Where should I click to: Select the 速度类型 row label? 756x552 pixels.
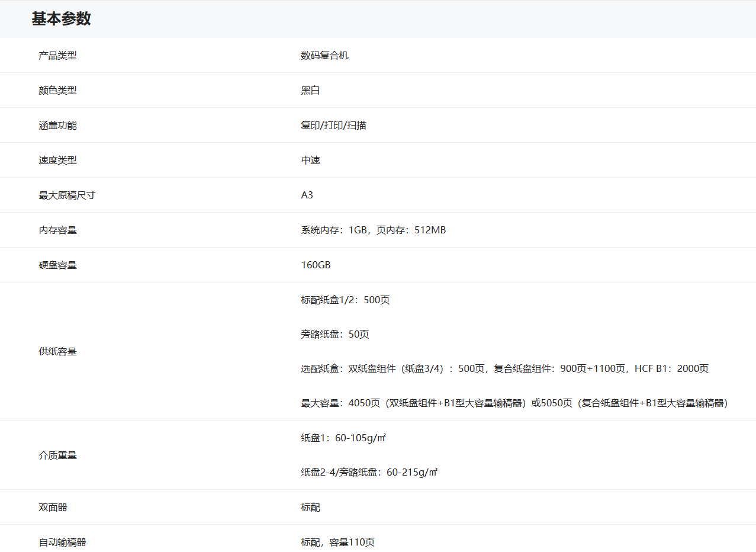pos(57,161)
